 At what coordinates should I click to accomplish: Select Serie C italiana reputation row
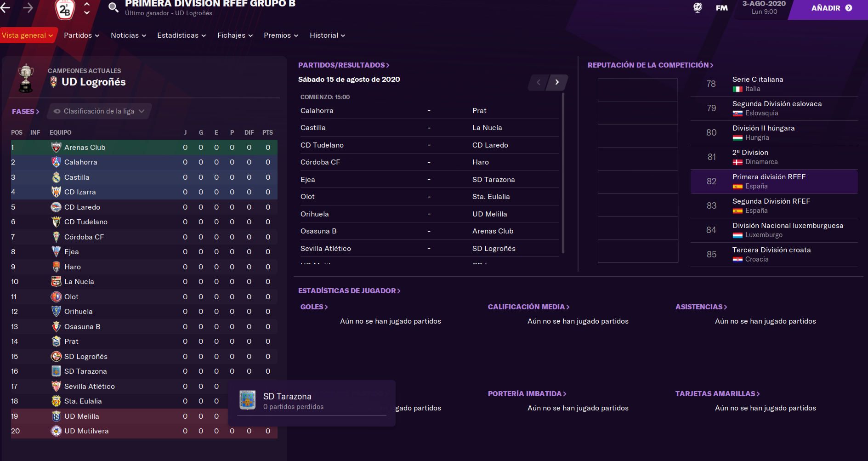pos(774,84)
